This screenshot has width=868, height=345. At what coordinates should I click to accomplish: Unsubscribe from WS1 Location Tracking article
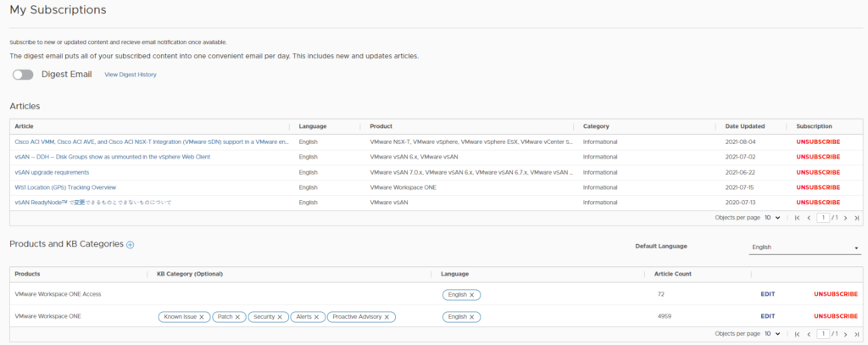coord(818,187)
